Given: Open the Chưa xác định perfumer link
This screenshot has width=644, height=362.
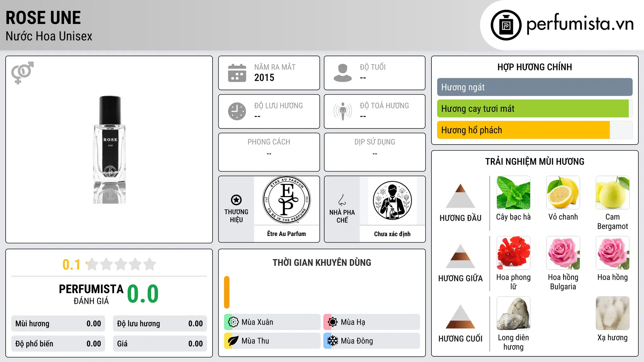Looking at the screenshot, I should tap(392, 234).
